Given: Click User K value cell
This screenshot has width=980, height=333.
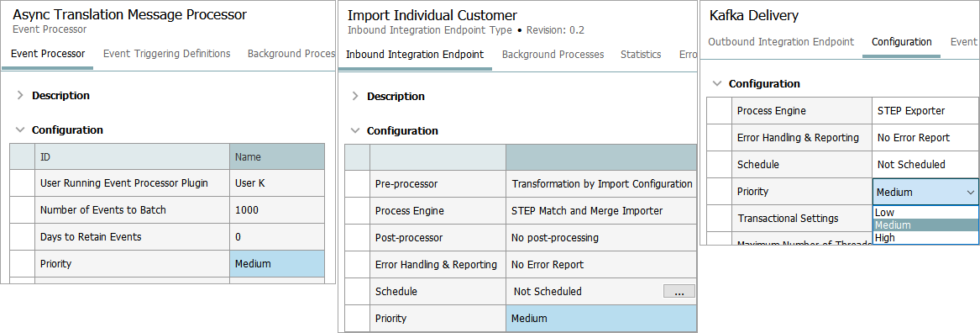Looking at the screenshot, I should (x=277, y=183).
